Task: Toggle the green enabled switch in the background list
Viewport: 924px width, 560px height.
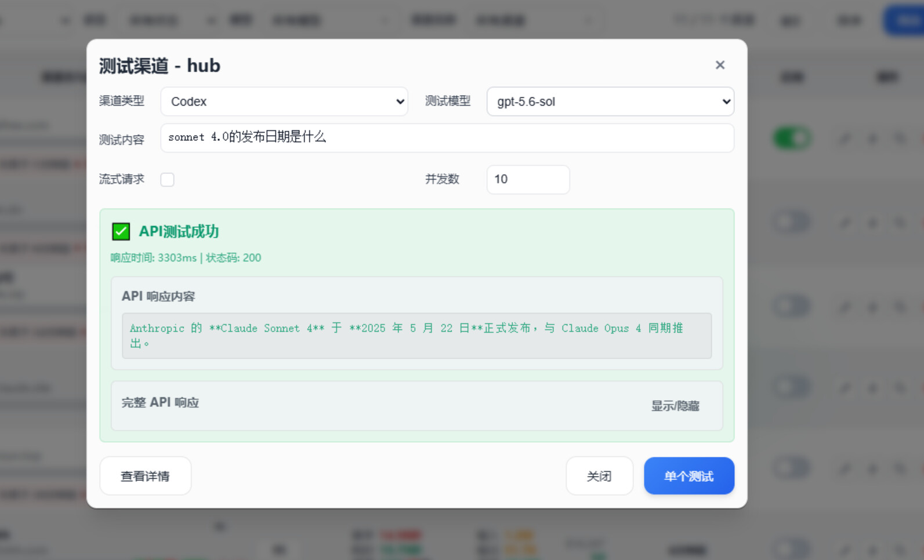Action: coord(792,138)
